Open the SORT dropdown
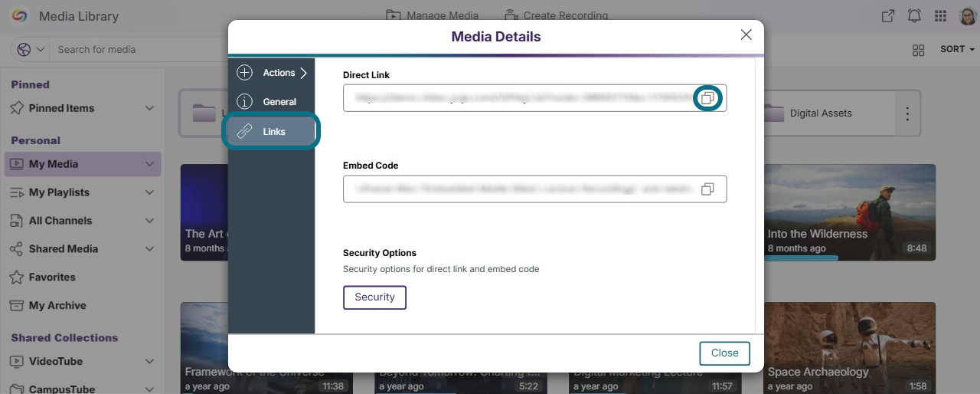This screenshot has height=394, width=980. point(957,49)
